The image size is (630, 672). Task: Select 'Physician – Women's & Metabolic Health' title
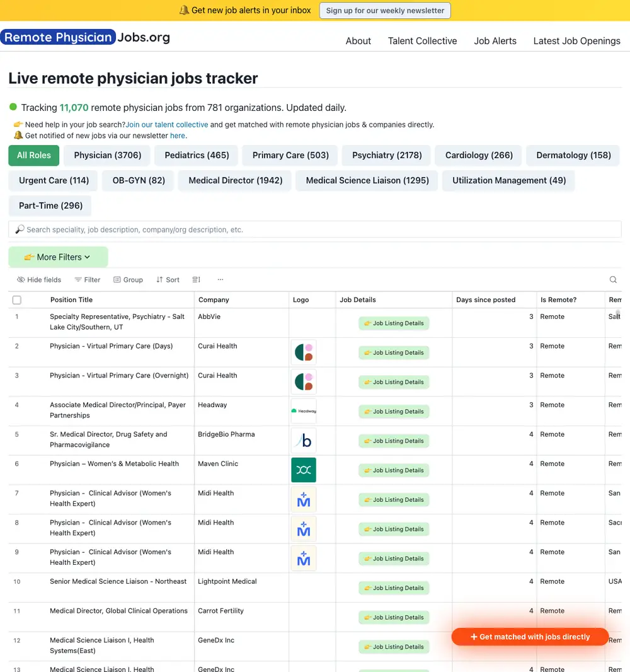pos(115,464)
